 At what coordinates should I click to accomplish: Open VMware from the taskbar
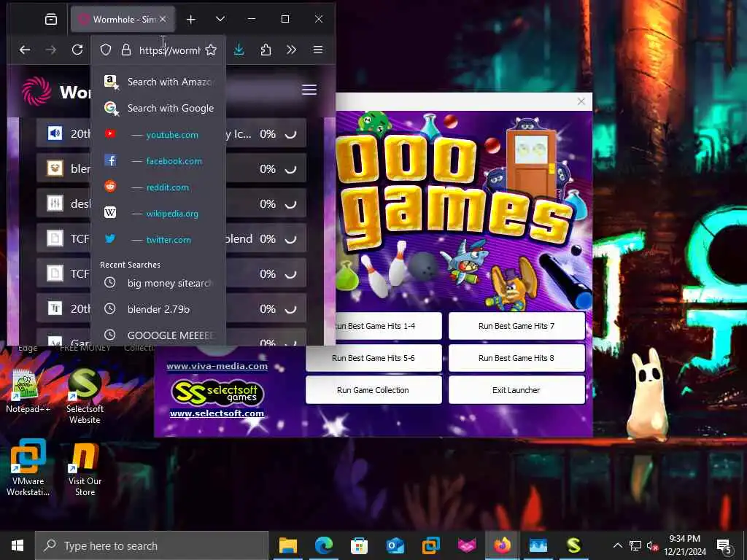430,545
